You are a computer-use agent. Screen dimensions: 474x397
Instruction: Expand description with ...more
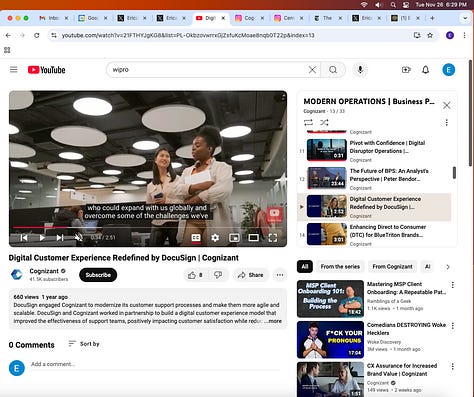pyautogui.click(x=273, y=321)
